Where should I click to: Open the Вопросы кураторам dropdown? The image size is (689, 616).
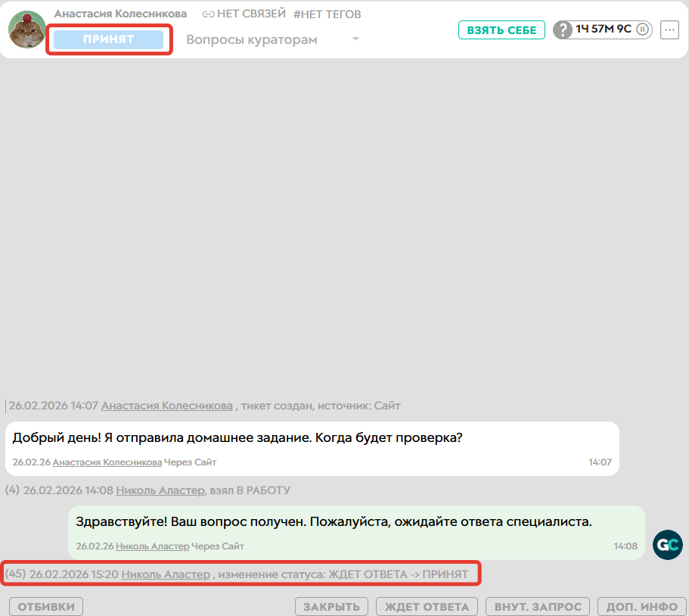pyautogui.click(x=272, y=39)
